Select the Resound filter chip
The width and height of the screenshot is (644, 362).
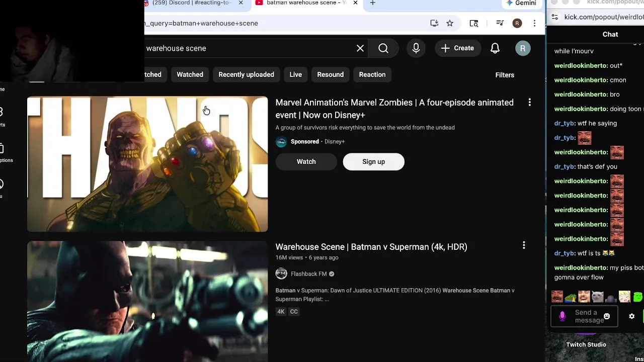330,74
